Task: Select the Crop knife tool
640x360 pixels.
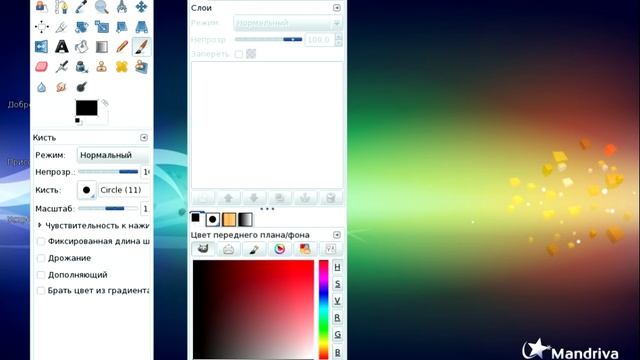Action: click(61, 27)
